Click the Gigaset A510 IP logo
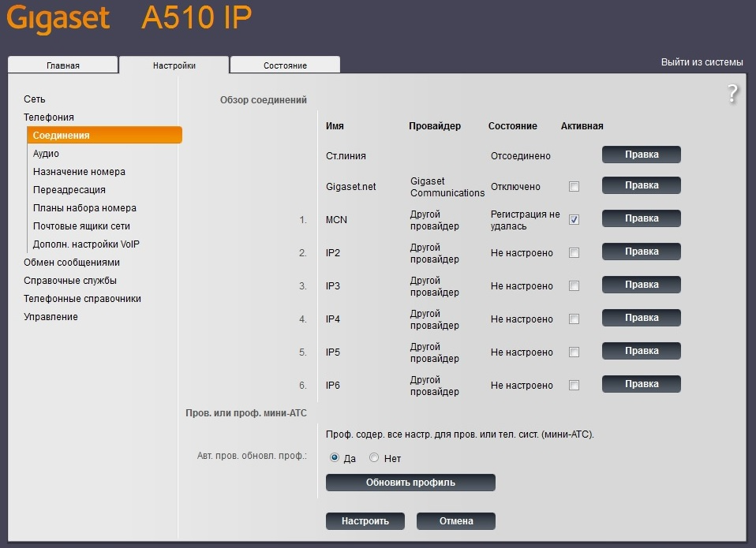This screenshot has height=548, width=756. coord(129,18)
